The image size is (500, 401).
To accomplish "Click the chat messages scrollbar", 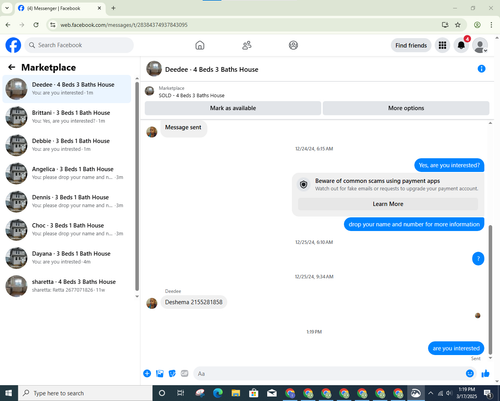I will [x=490, y=290].
